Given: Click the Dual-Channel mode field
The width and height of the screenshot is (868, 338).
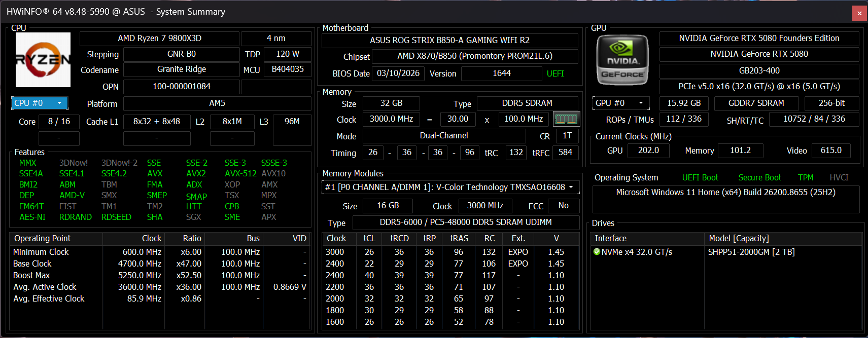Looking at the screenshot, I should tap(444, 136).
